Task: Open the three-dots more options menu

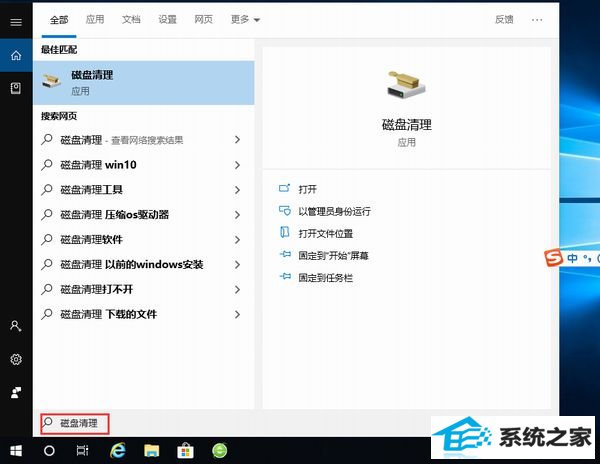Action: [537, 20]
